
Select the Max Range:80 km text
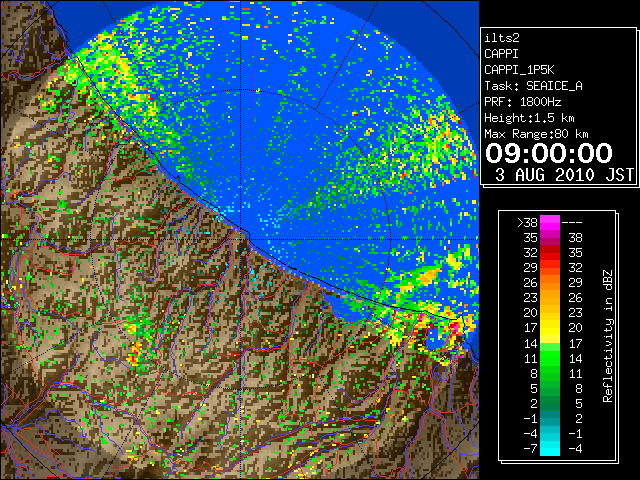tap(536, 134)
